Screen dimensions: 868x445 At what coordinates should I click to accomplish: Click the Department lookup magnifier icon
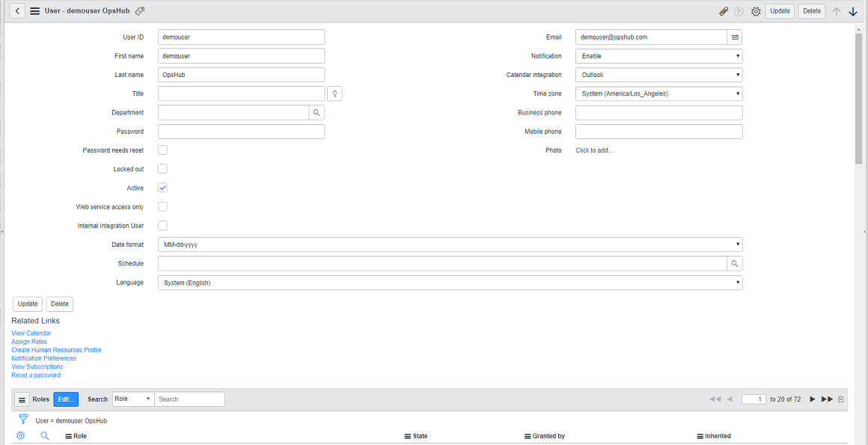pyautogui.click(x=317, y=113)
